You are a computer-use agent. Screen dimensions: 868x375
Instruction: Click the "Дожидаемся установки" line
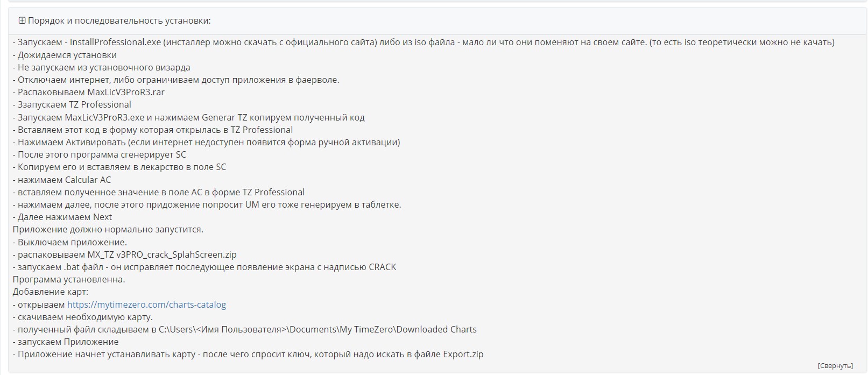[67, 55]
